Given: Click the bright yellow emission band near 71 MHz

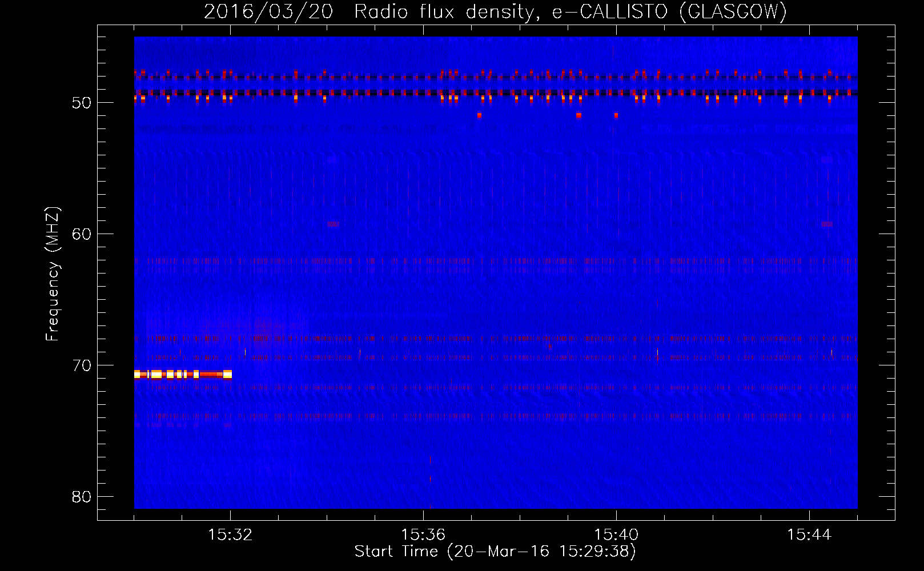Looking at the screenshot, I should [x=183, y=375].
